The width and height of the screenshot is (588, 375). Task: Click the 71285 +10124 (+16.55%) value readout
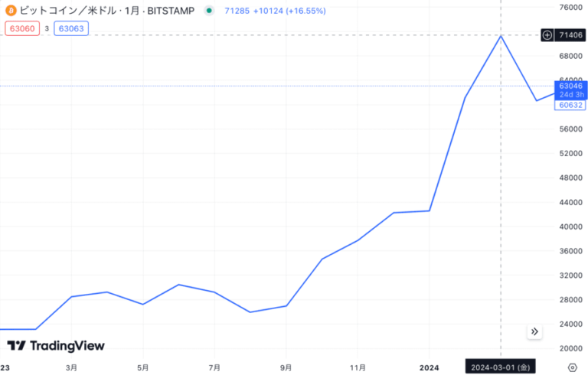[276, 11]
